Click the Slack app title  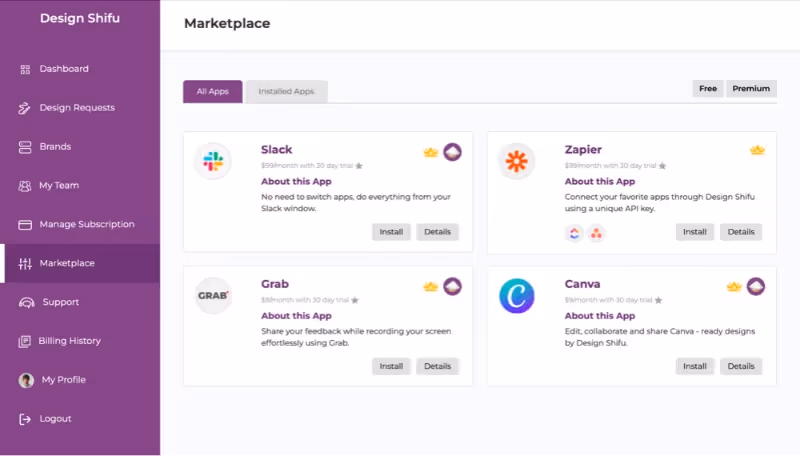click(x=277, y=150)
